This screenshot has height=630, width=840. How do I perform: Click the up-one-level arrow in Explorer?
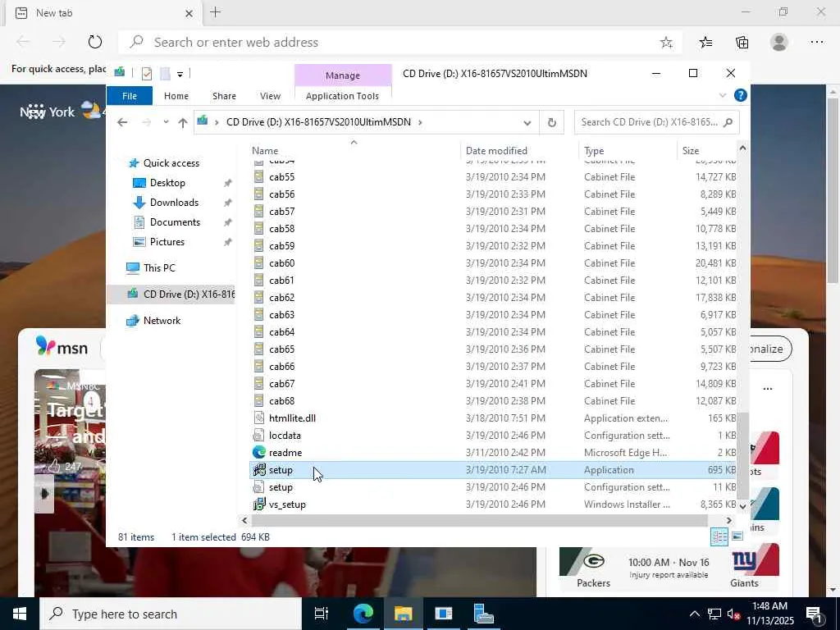[183, 123]
